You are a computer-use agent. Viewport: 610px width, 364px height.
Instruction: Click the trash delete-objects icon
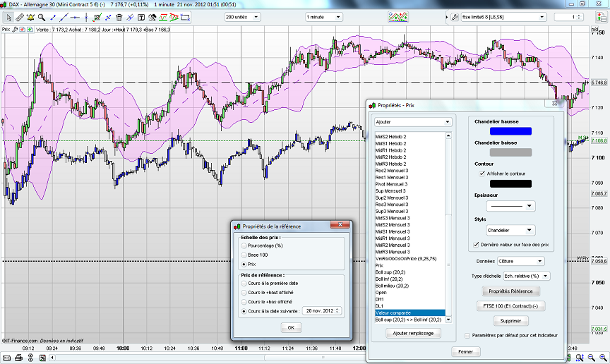(119, 16)
